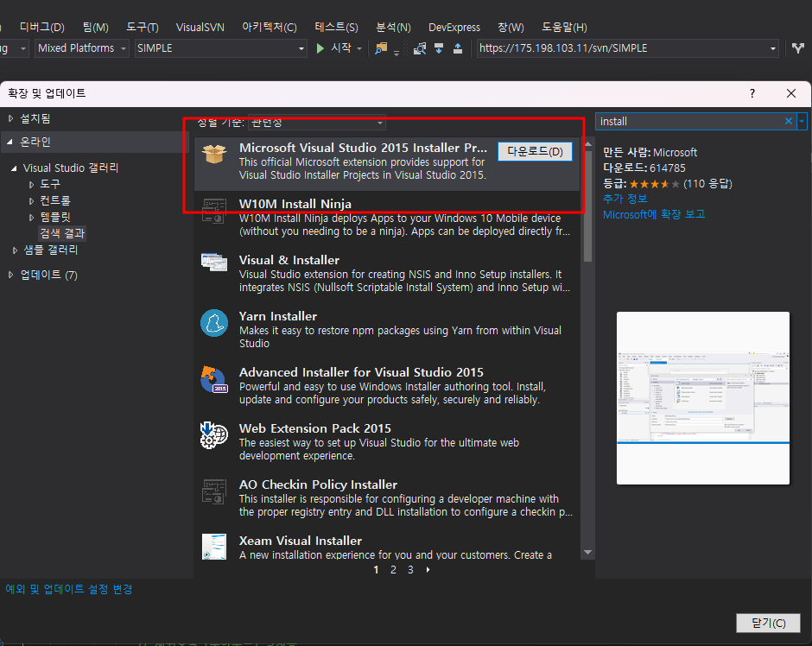
Task: Click the 다운로드(D) download button
Action: click(535, 151)
